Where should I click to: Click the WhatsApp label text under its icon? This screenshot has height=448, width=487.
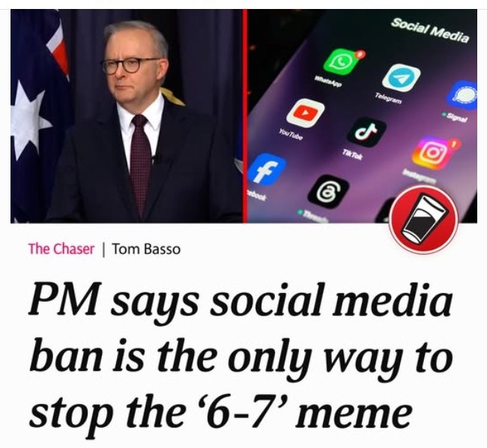[x=328, y=82]
